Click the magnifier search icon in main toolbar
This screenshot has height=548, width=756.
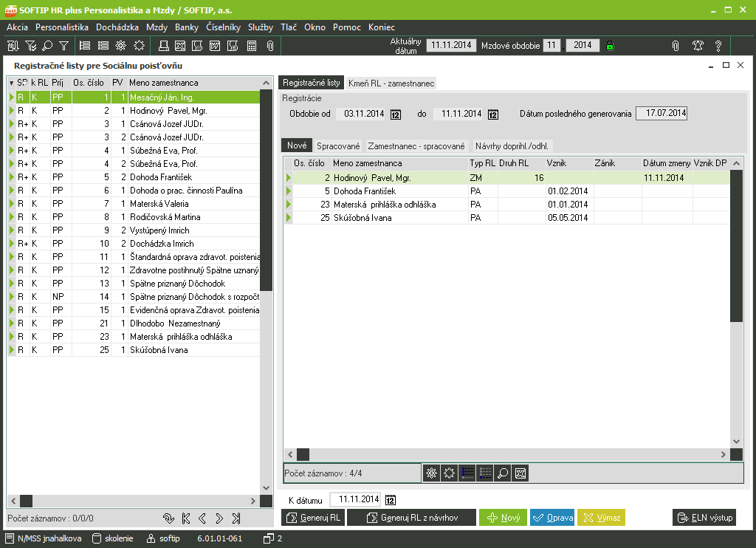(x=47, y=46)
